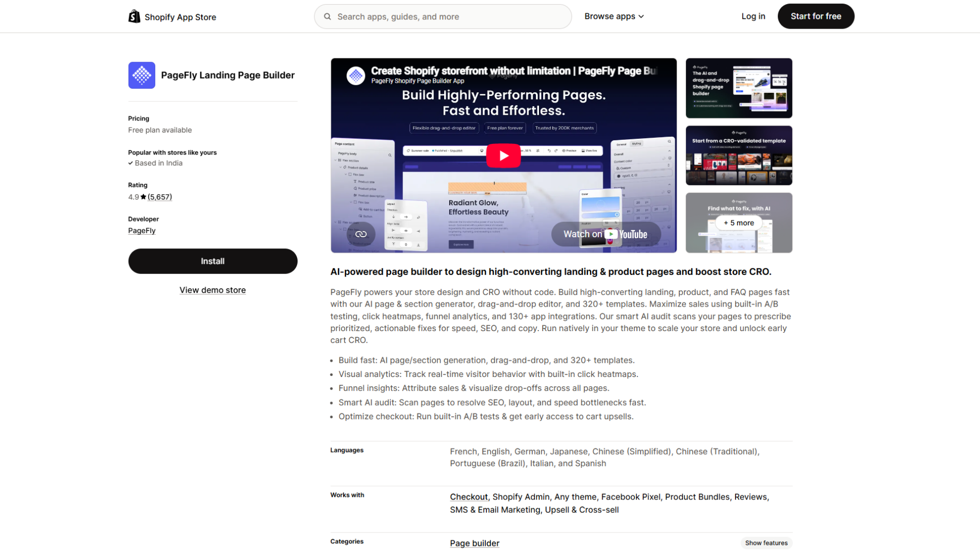Click the copy link icon on video
The width and height of the screenshot is (980, 551).
(361, 234)
